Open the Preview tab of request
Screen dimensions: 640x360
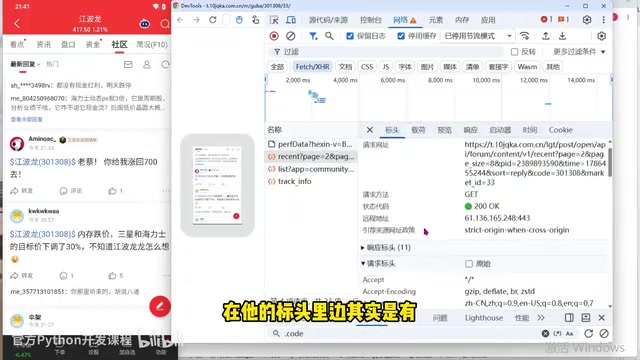point(444,130)
